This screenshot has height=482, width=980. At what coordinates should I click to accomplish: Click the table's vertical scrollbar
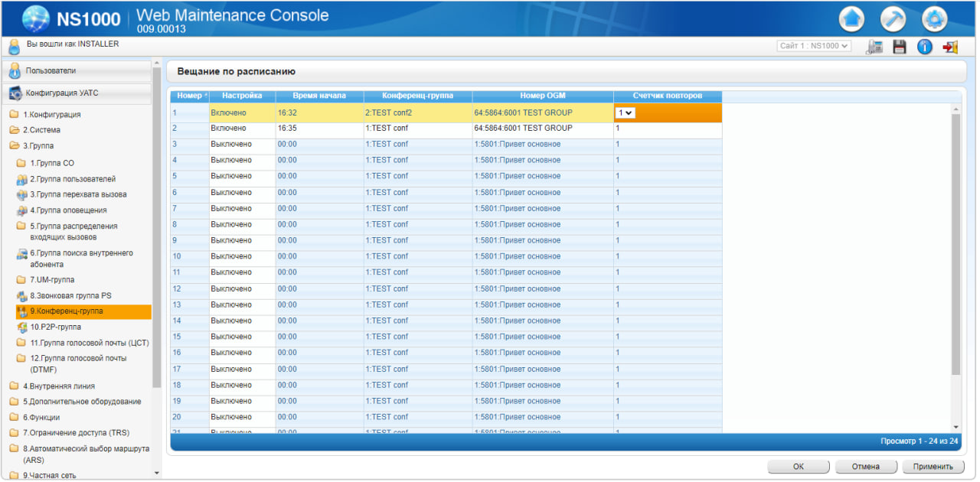pos(955,245)
